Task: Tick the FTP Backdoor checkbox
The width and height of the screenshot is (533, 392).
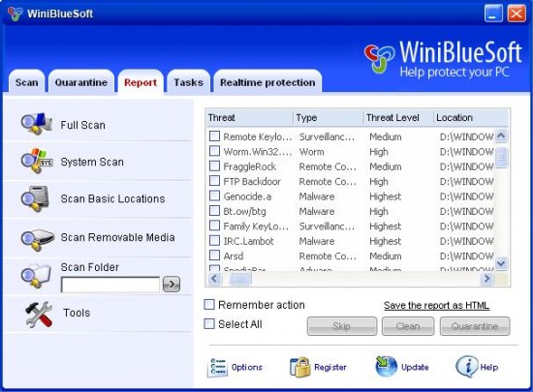Action: [214, 181]
